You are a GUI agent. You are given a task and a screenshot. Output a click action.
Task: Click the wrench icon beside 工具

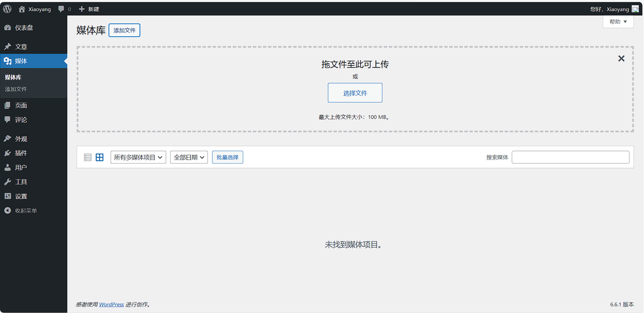pos(8,182)
